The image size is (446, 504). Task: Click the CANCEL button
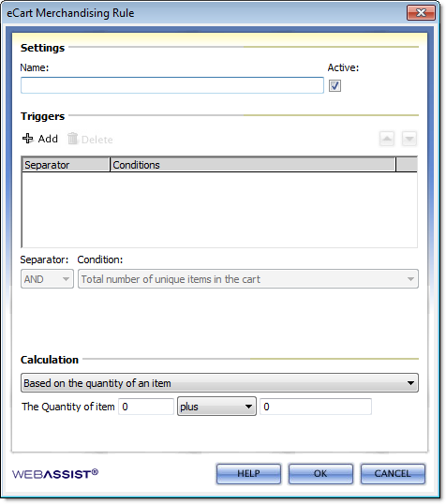[x=393, y=473]
